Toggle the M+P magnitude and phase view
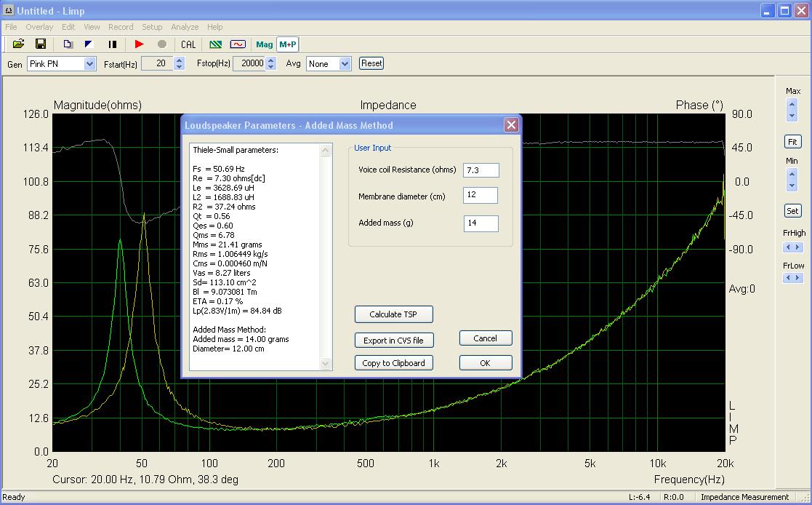The width and height of the screenshot is (812, 505). click(x=287, y=44)
